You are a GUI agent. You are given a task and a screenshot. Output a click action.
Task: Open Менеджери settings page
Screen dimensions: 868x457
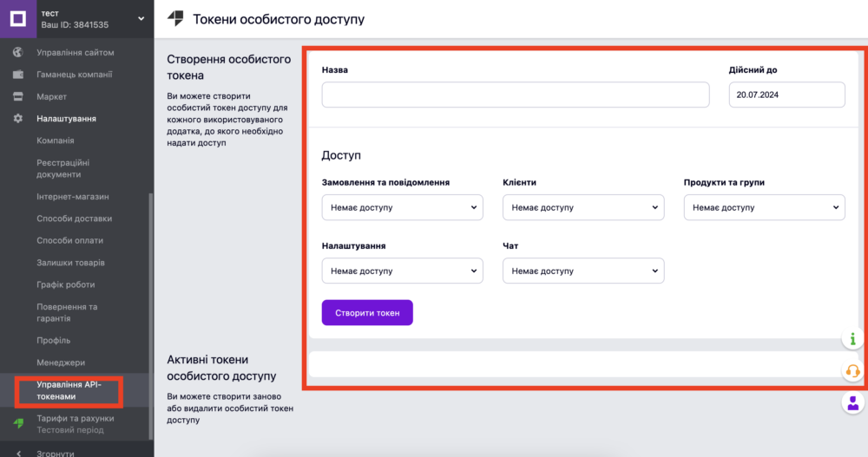[61, 362]
